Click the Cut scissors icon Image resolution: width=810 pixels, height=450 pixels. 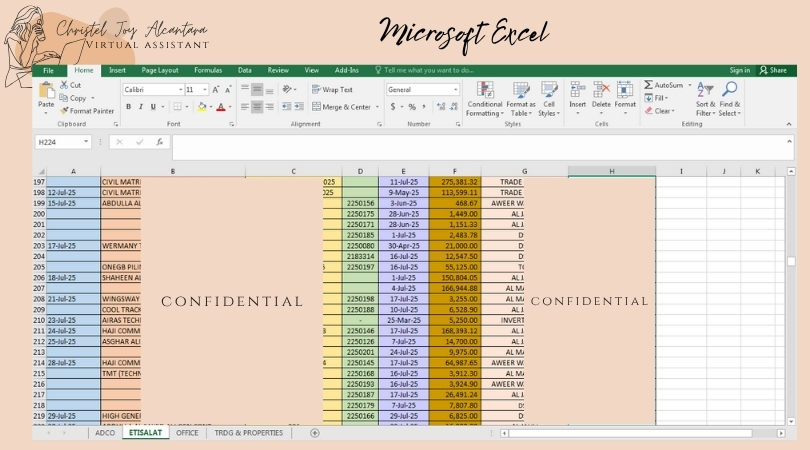(x=62, y=85)
